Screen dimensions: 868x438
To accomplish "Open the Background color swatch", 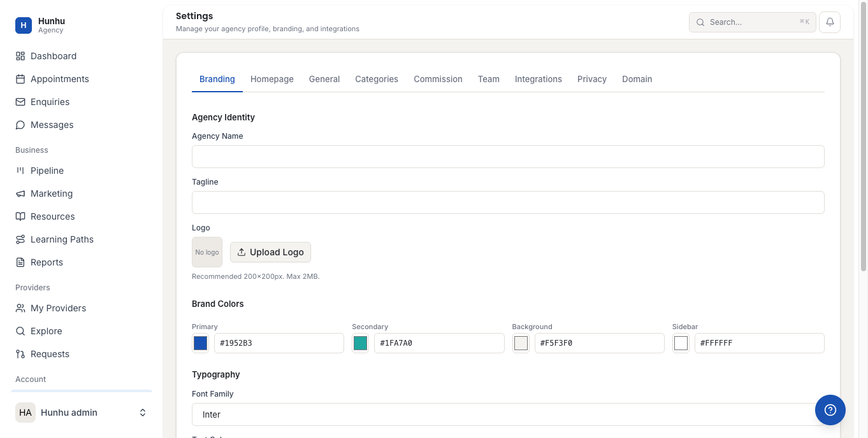I will tap(521, 343).
